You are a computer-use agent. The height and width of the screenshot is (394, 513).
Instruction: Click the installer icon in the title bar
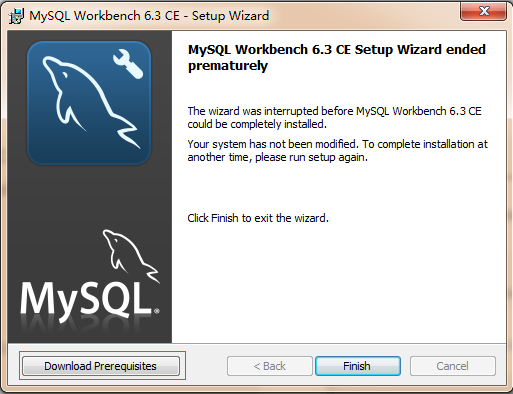pyautogui.click(x=16, y=16)
